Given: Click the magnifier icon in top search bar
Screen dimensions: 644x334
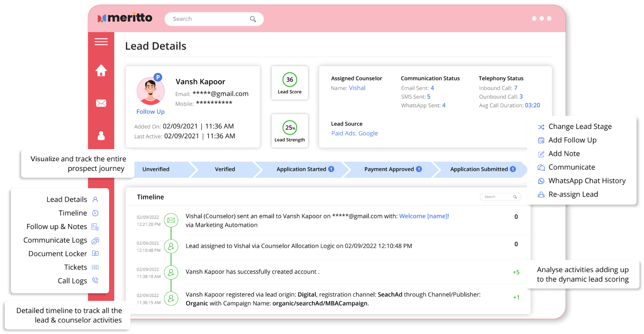Looking at the screenshot, I should (x=253, y=19).
